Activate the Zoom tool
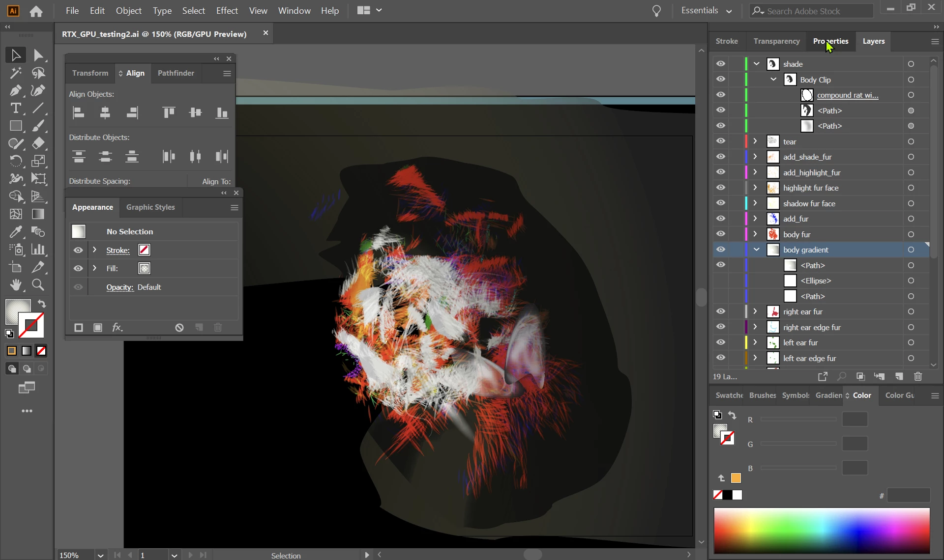Image resolution: width=944 pixels, height=560 pixels. tap(38, 285)
